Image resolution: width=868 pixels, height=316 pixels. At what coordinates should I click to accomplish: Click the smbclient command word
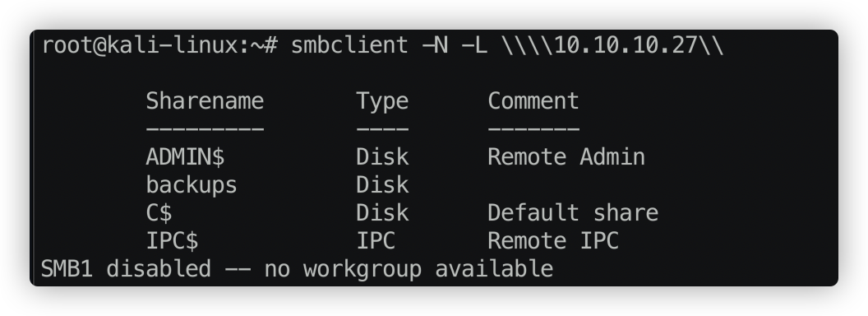coord(349,45)
